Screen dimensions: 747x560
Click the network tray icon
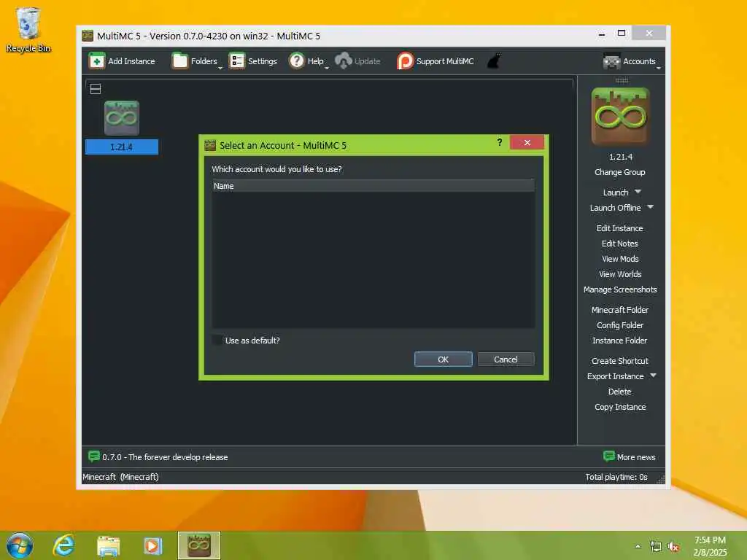[x=656, y=547]
